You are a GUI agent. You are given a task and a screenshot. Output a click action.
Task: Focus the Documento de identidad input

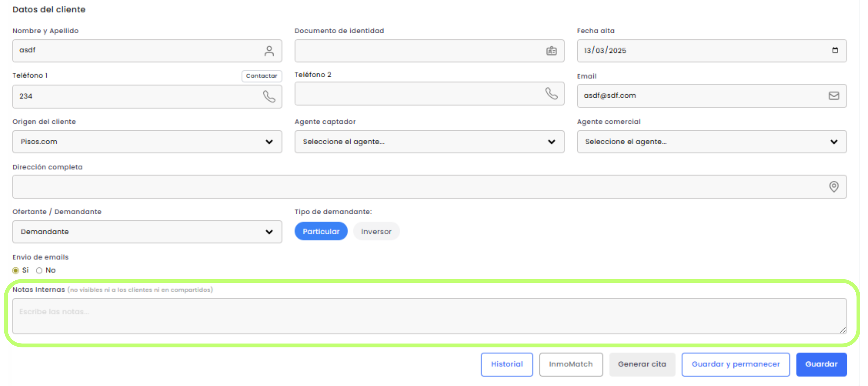pyautogui.click(x=429, y=51)
